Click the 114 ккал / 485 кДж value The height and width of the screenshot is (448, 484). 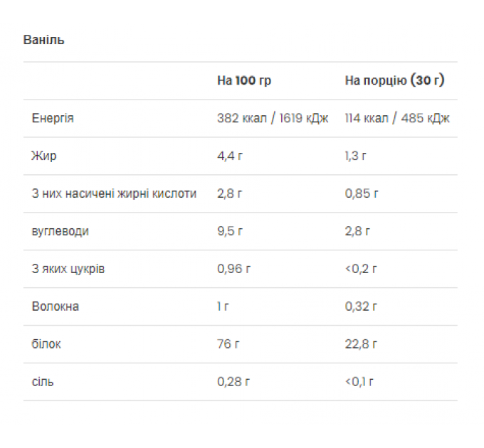click(397, 118)
